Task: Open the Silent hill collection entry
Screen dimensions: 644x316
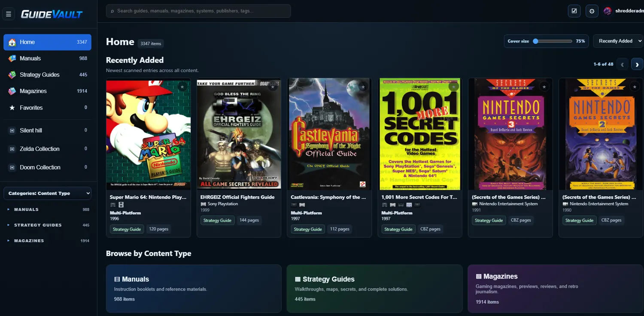Action: coord(47,130)
